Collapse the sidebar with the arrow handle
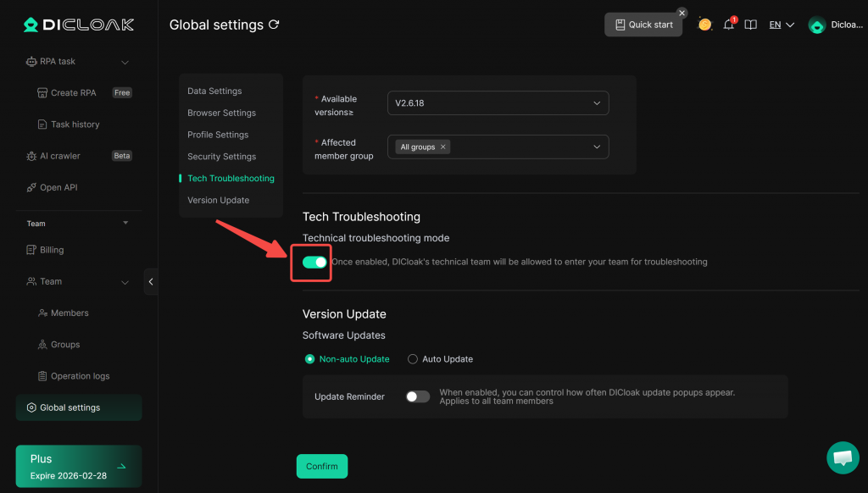The width and height of the screenshot is (868, 493). [x=151, y=281]
